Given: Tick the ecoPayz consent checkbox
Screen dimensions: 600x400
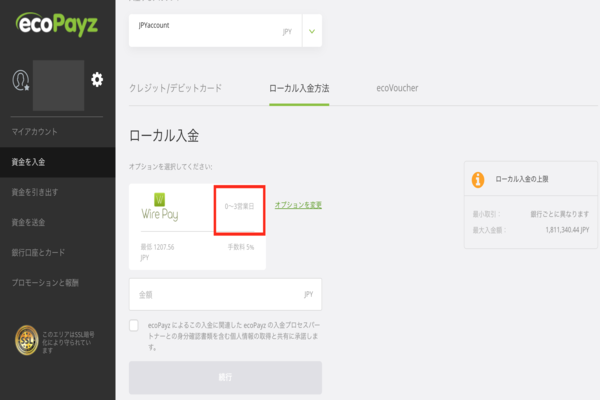Looking at the screenshot, I should tap(134, 325).
